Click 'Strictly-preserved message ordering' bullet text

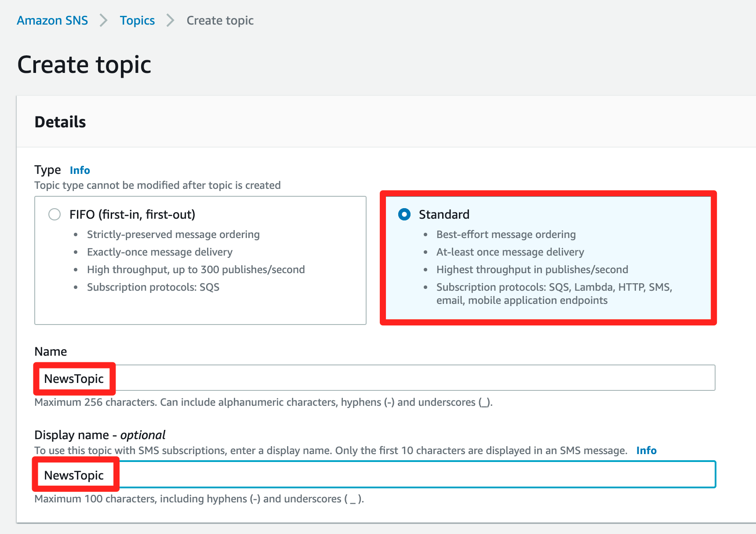pos(173,235)
